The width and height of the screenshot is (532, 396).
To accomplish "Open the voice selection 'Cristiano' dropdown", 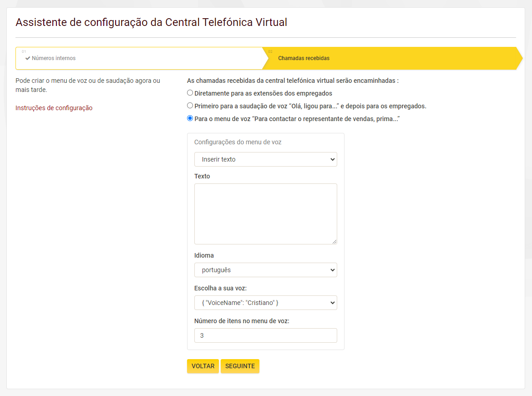I will [266, 303].
